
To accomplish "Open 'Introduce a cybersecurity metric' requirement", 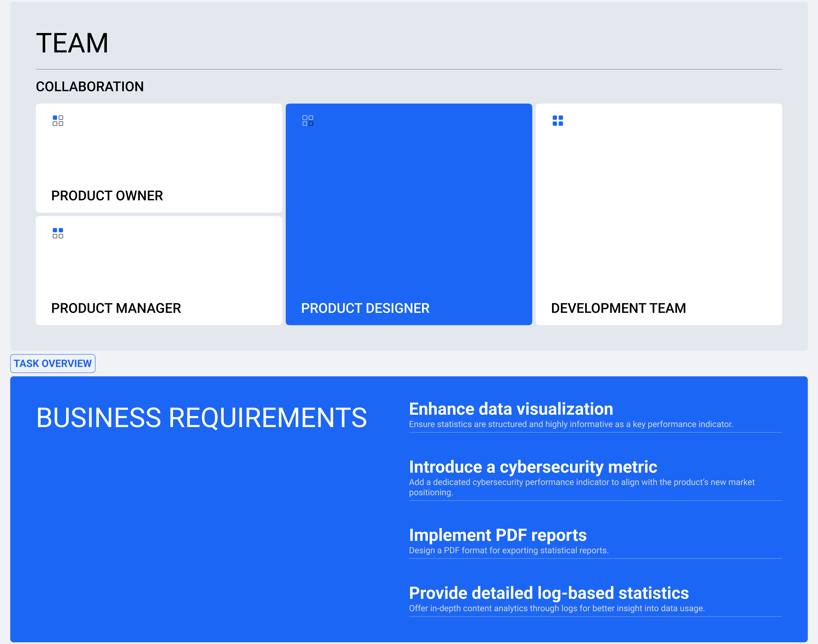I will [533, 467].
